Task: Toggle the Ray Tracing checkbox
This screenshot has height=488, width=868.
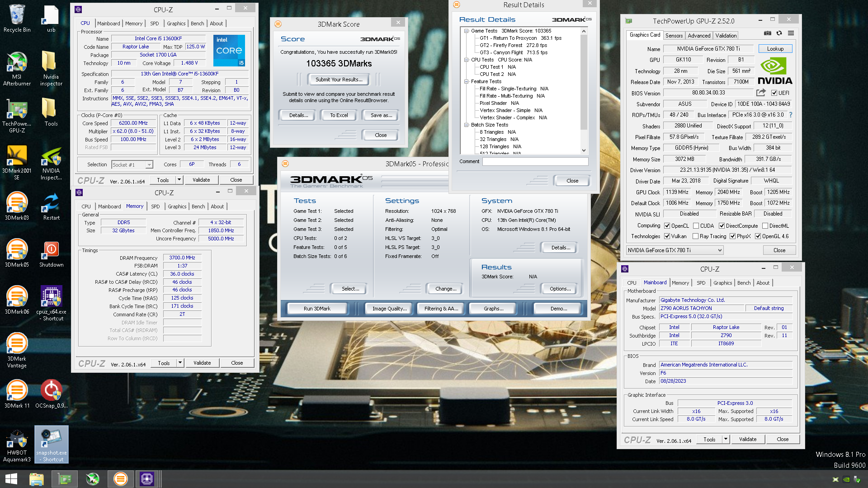Action: tap(695, 236)
